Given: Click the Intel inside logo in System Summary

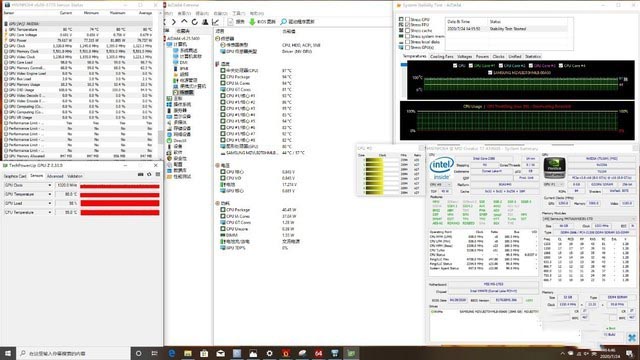Looking at the screenshot, I should [x=441, y=168].
